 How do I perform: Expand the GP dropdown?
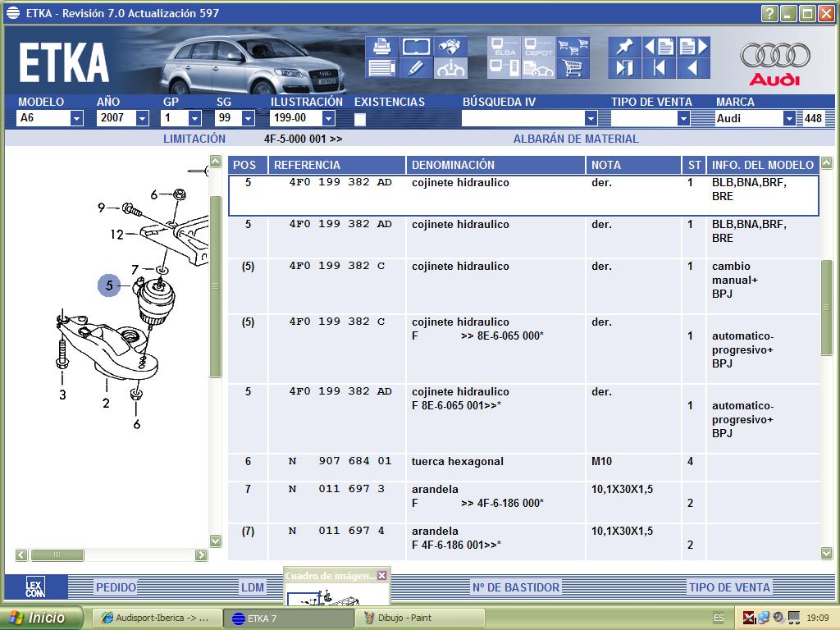click(x=195, y=118)
